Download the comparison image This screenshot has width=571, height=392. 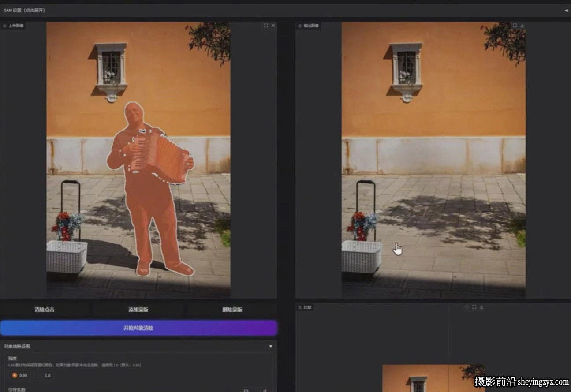click(x=481, y=307)
